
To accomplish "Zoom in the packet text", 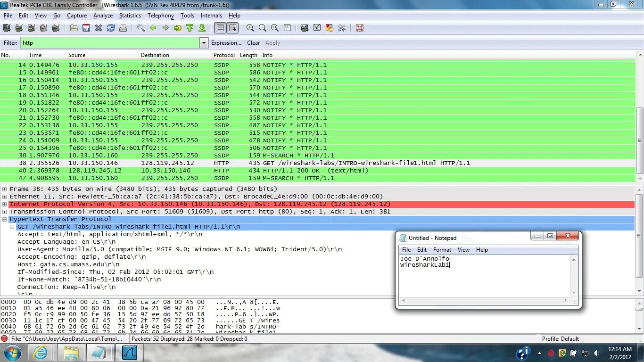I will coord(250,28).
